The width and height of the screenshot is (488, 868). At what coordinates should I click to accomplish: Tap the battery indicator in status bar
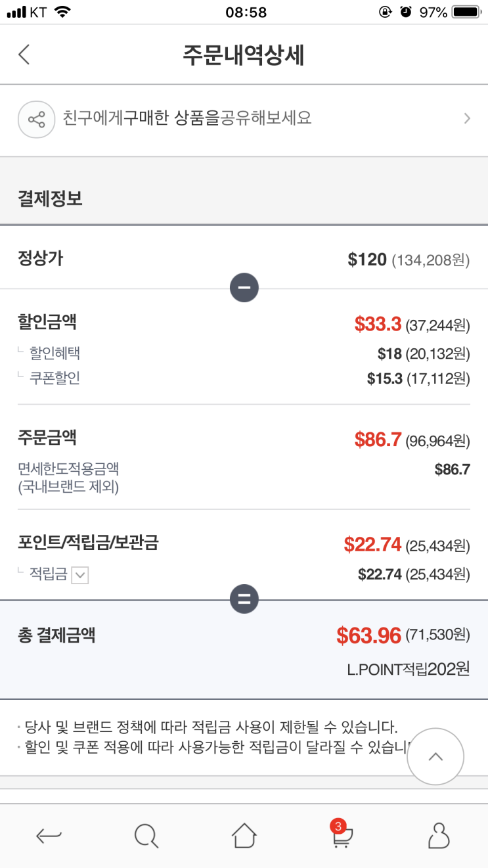point(467,12)
